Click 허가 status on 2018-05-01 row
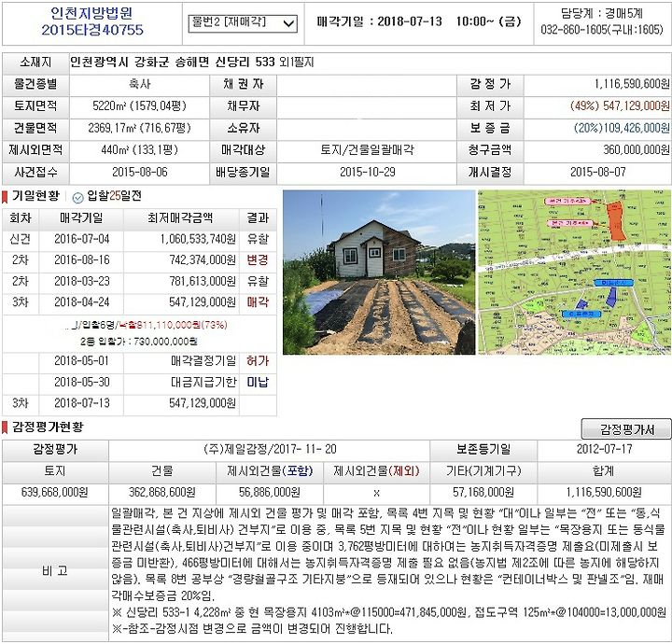672x644 pixels. click(x=258, y=361)
